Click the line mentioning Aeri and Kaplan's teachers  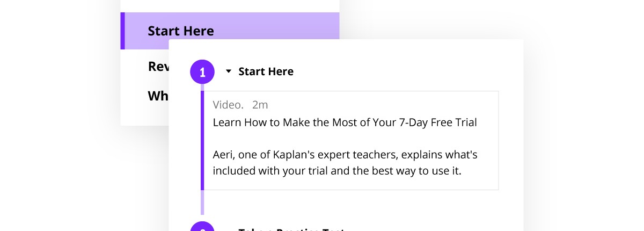pyautogui.click(x=345, y=155)
